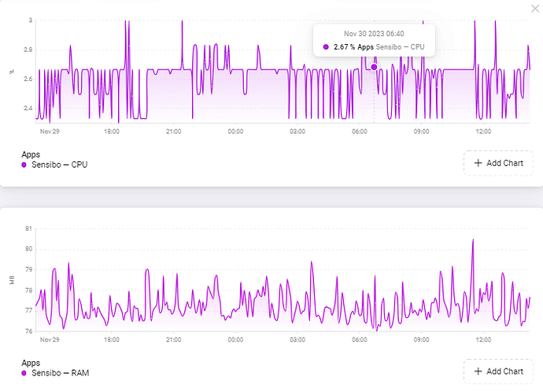Select the Sensibo — CPU legend label

click(60, 165)
